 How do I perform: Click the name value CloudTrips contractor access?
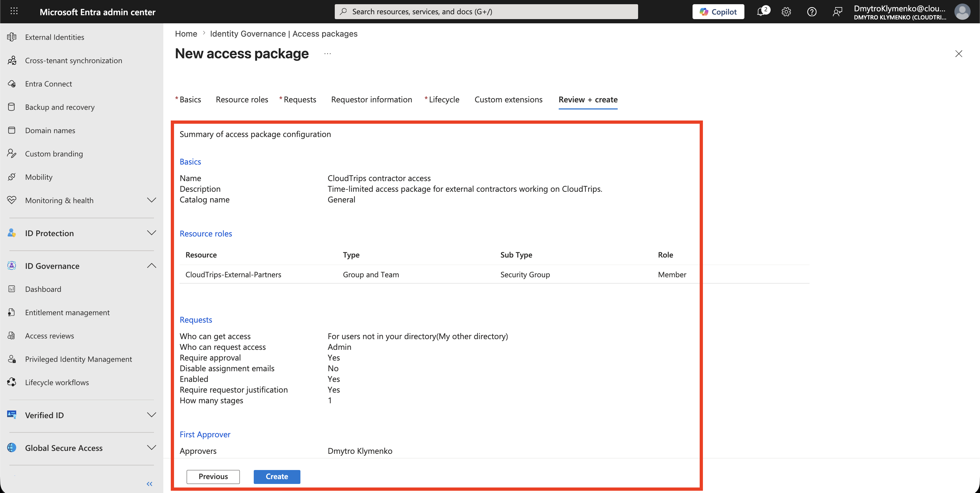coord(379,178)
